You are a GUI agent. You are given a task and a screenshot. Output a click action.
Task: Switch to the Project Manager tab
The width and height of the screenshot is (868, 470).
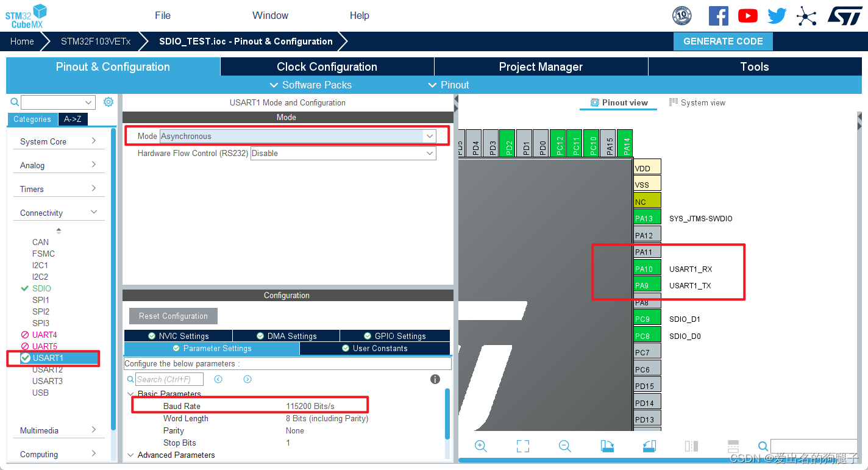click(541, 67)
